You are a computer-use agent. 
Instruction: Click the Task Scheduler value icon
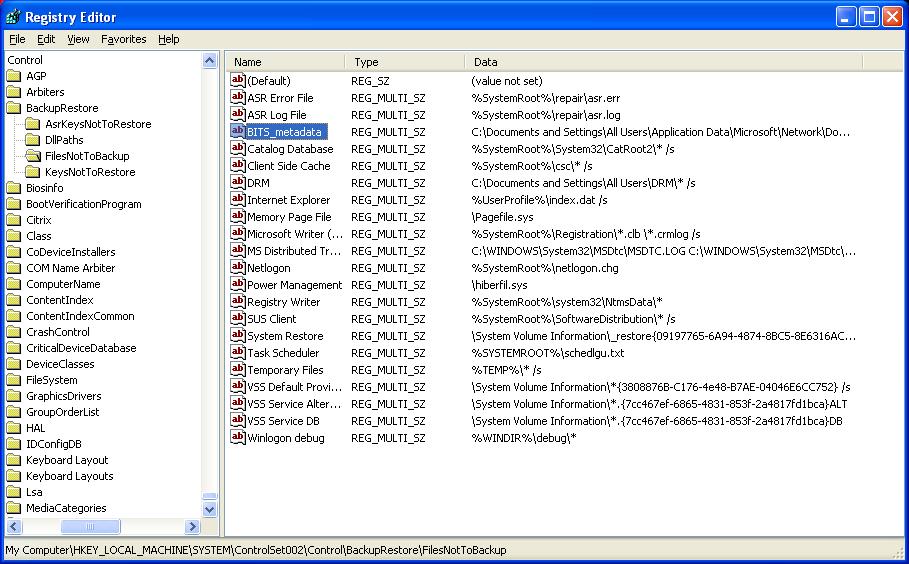(238, 352)
